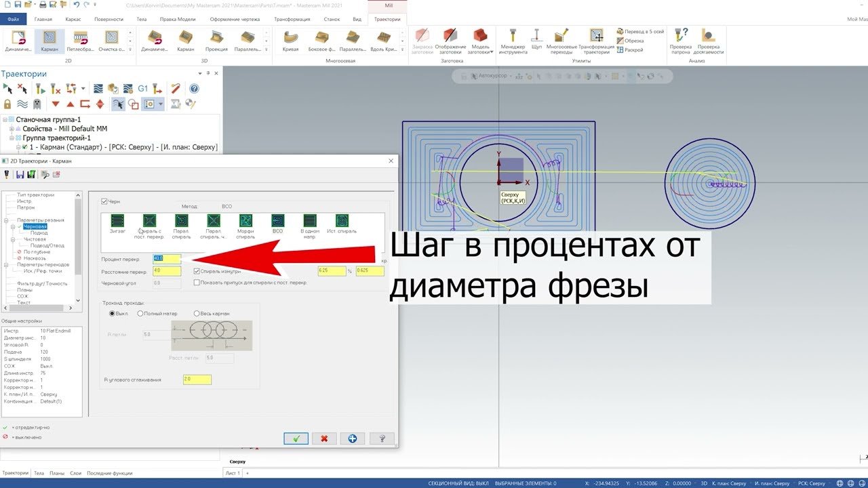
Task: Select the 3D Проекция toolpath
Action: tap(216, 41)
